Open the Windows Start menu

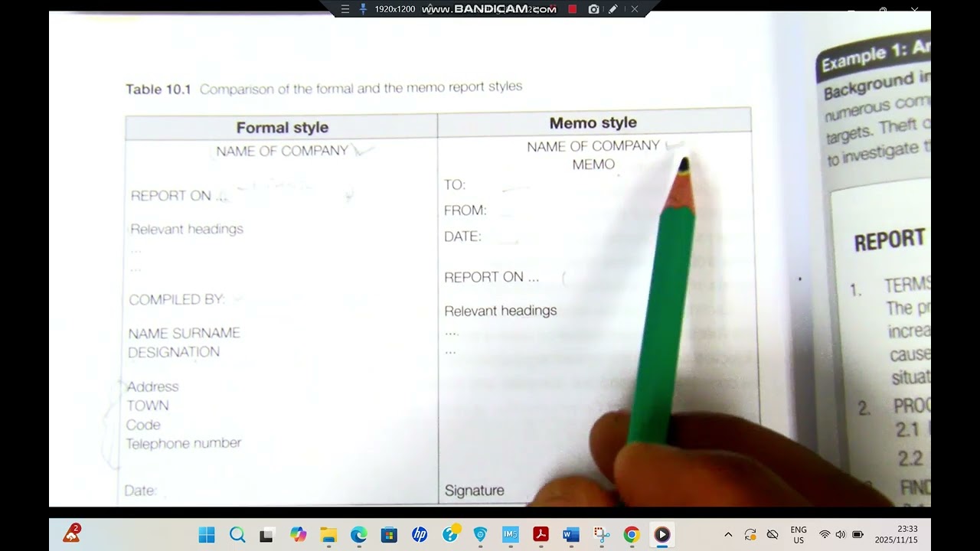pyautogui.click(x=207, y=534)
